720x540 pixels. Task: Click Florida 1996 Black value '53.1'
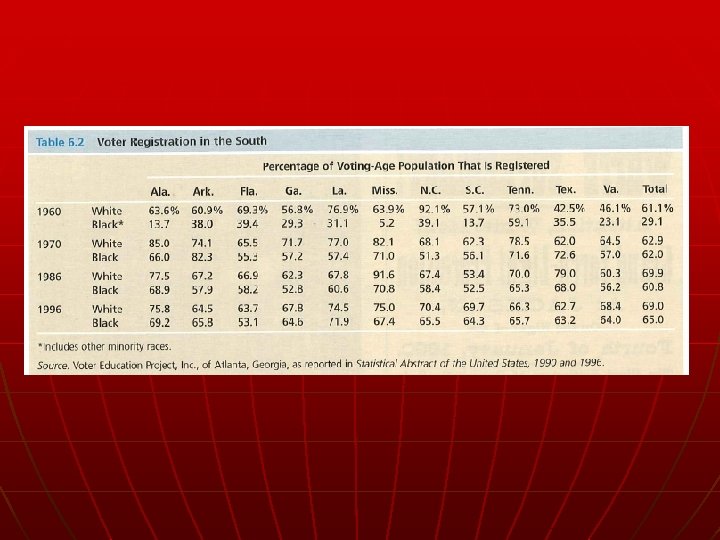[x=248, y=322]
